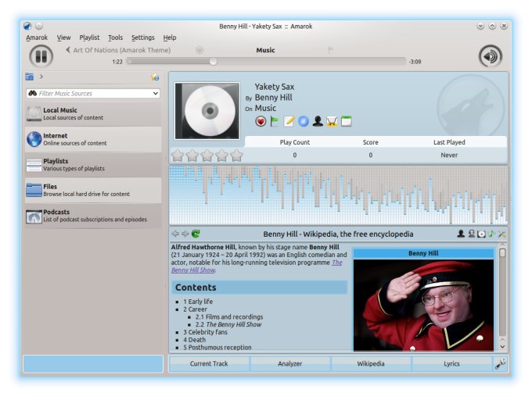Open Wikipedia applet settings tools icon
Image resolution: width=532 pixels, height=397 pixels.
click(x=502, y=234)
